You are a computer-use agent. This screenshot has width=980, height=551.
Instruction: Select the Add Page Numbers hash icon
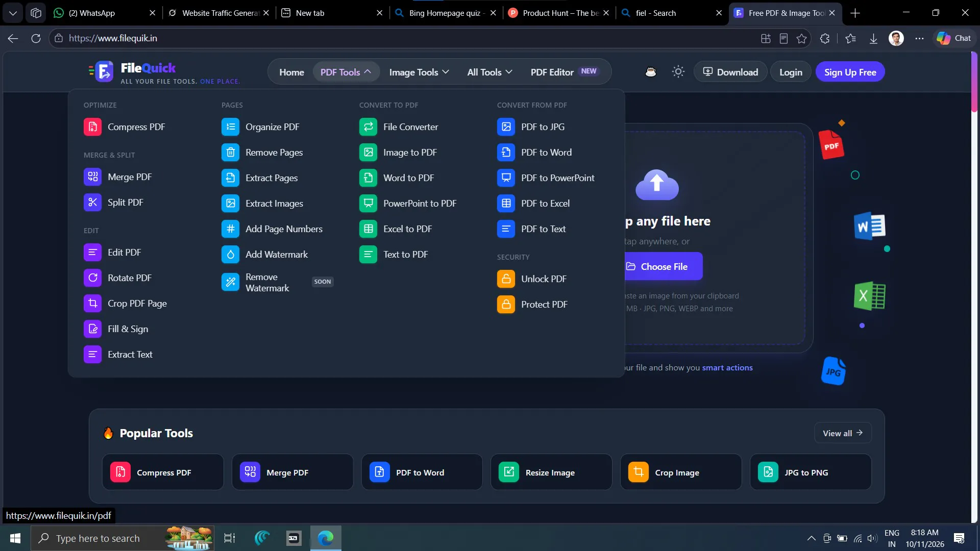click(x=230, y=229)
